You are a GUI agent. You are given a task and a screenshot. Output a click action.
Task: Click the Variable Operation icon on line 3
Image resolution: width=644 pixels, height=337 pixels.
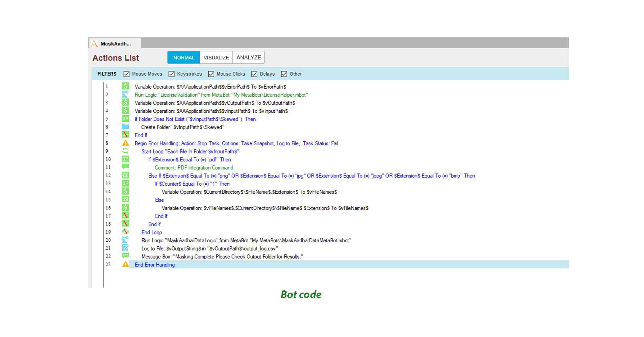coord(125,103)
